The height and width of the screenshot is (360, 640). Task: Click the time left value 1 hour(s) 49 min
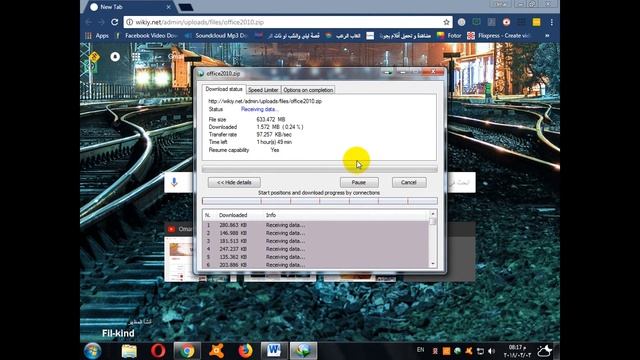coord(274,142)
